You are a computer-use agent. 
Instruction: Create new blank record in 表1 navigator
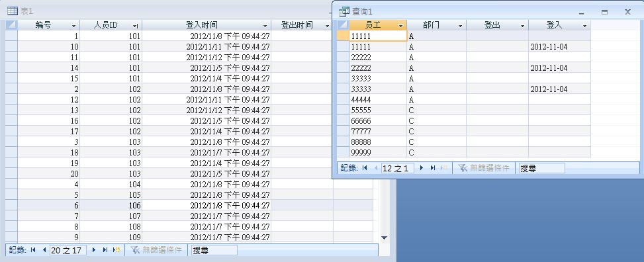116,249
